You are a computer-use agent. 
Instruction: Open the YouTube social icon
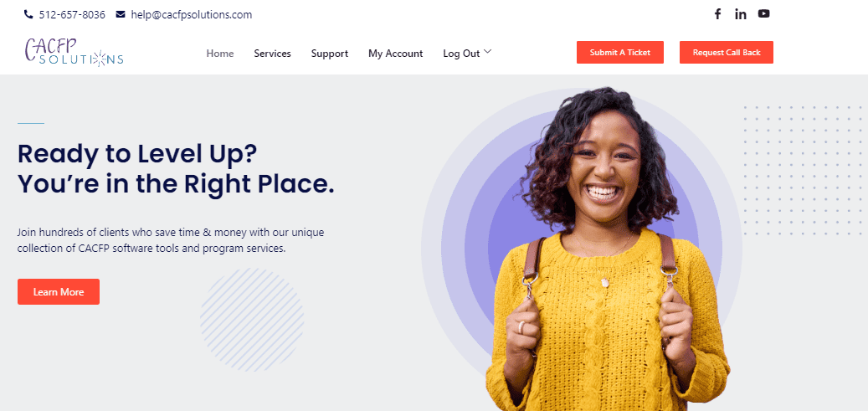764,14
